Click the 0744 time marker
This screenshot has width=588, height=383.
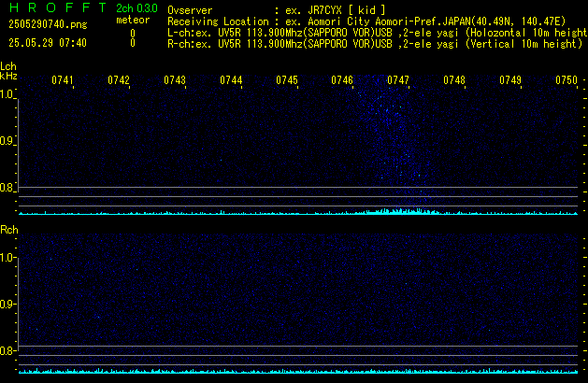tap(231, 80)
